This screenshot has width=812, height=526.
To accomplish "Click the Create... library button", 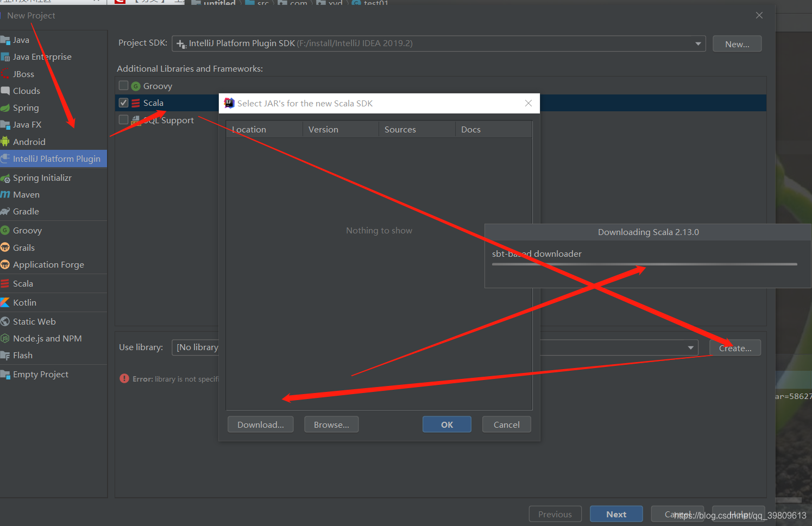I will (x=735, y=348).
